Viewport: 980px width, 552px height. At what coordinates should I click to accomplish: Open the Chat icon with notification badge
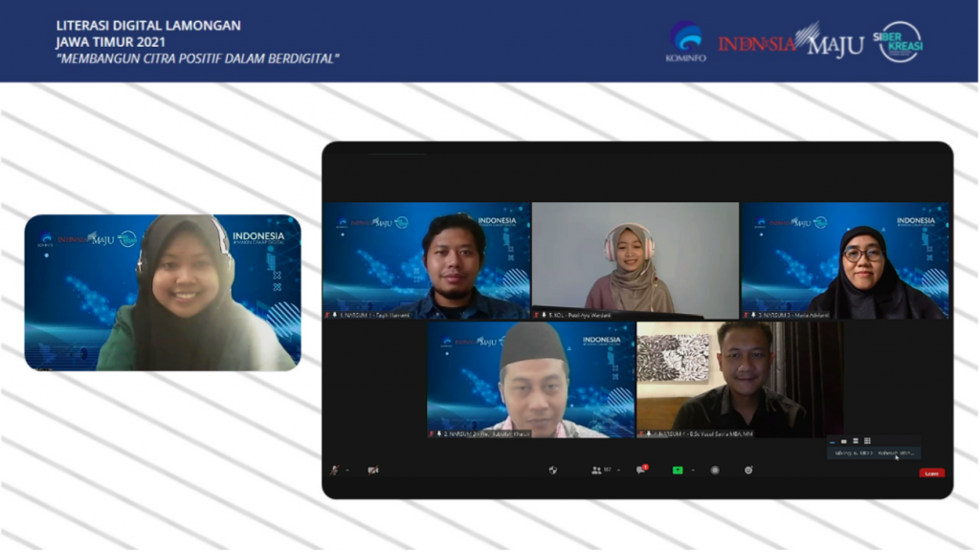point(641,470)
